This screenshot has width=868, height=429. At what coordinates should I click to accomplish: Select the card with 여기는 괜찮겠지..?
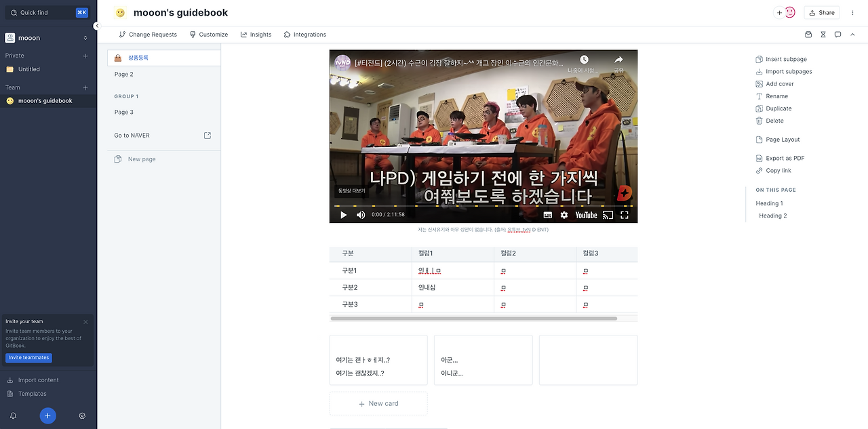[378, 360]
